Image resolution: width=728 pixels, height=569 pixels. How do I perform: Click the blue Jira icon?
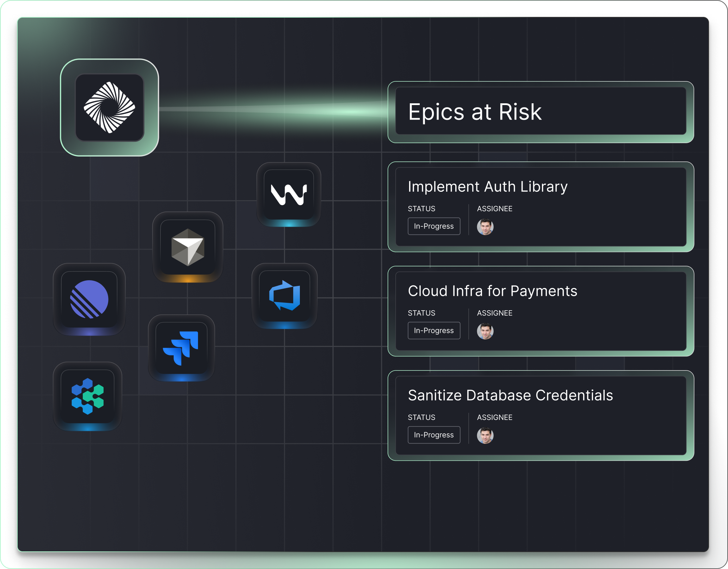coord(181,348)
